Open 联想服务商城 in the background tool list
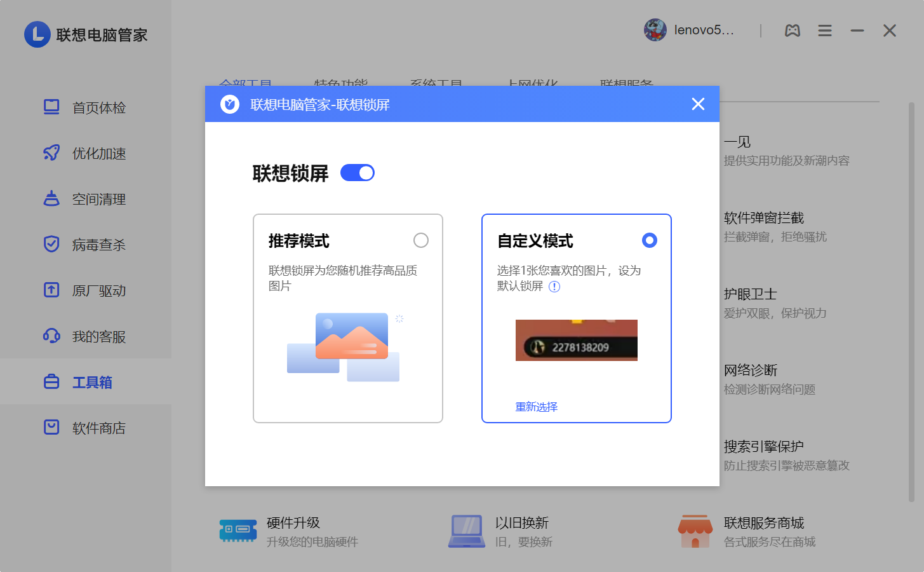The image size is (924, 572). (747, 531)
